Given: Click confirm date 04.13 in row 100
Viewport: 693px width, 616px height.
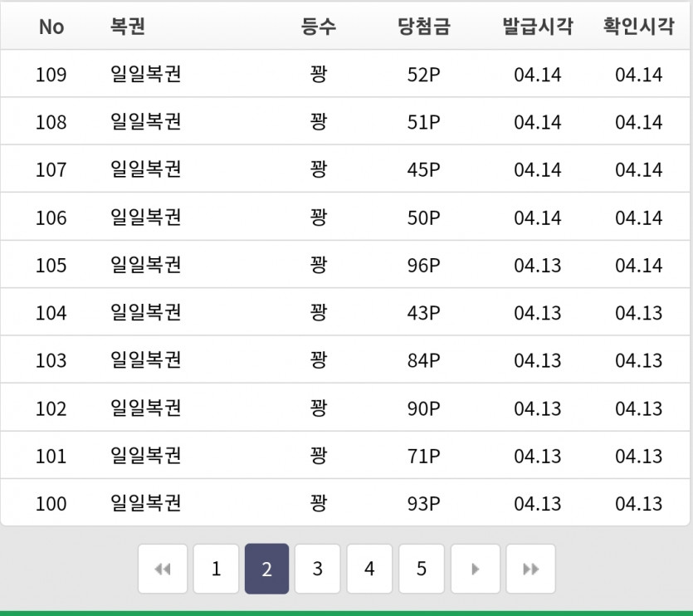Looking at the screenshot, I should tap(639, 504).
